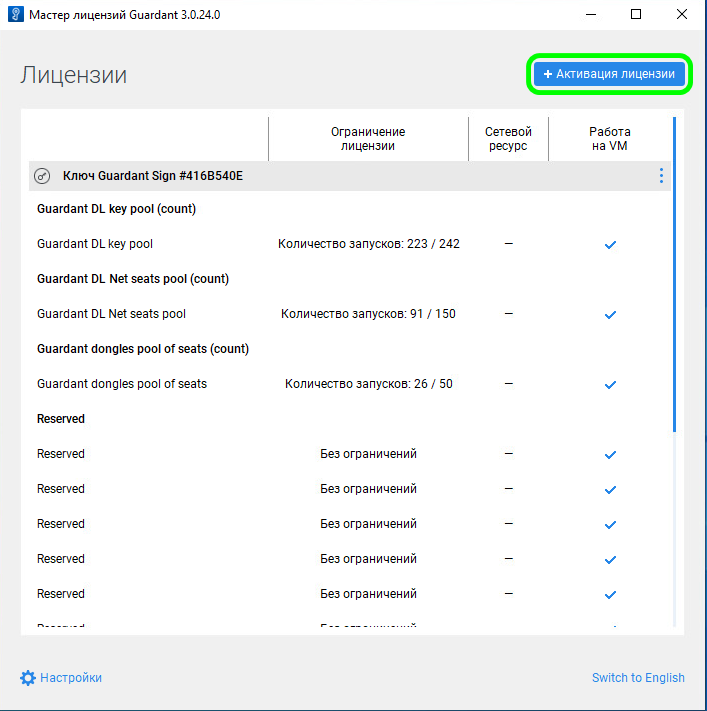Click the Работа на VM column header

coord(609,139)
